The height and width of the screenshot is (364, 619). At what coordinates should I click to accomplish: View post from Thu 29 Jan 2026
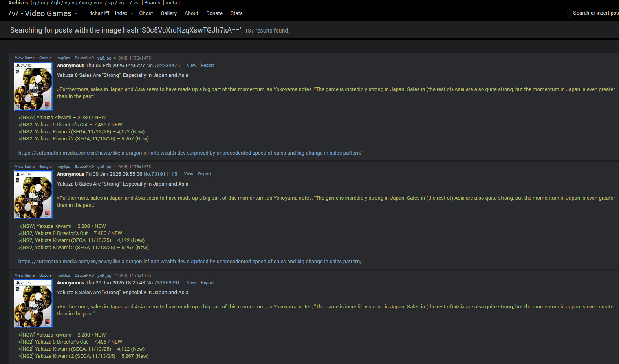(192, 283)
